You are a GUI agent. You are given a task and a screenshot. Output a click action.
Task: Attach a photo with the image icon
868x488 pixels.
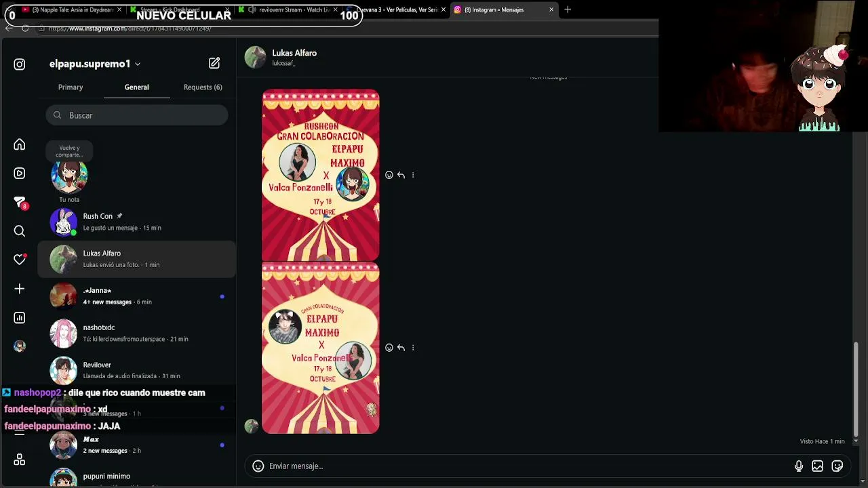tap(817, 466)
